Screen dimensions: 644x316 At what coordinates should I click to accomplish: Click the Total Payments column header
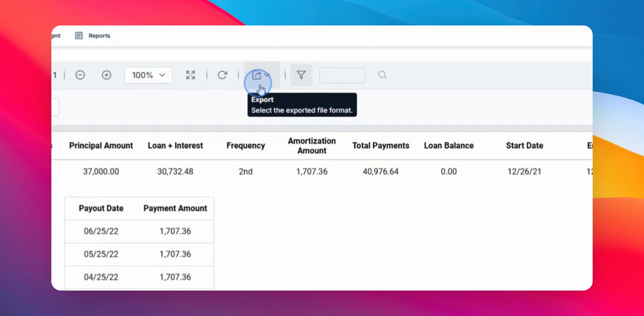381,146
